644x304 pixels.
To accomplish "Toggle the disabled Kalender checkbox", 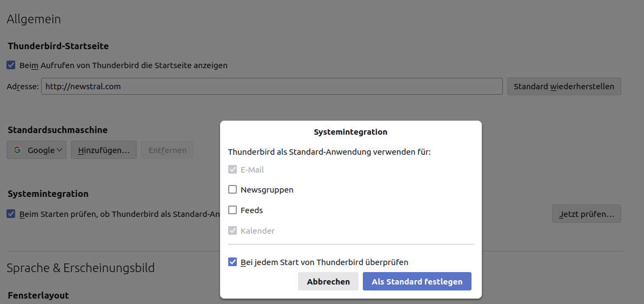I will (x=233, y=230).
